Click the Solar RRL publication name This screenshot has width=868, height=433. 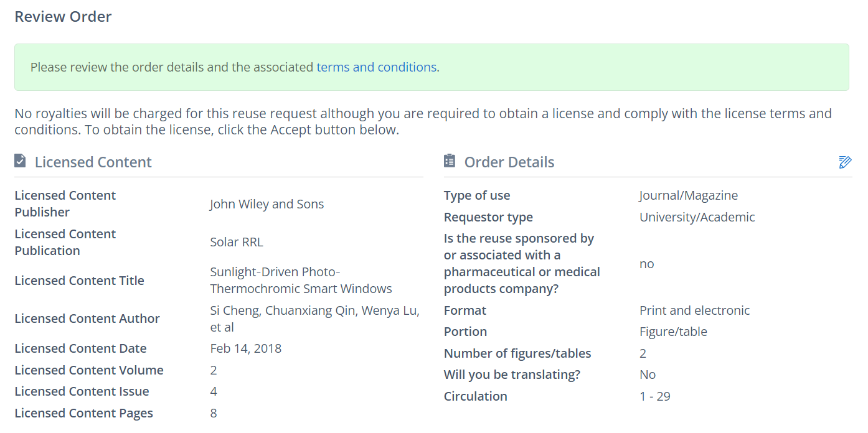click(237, 242)
